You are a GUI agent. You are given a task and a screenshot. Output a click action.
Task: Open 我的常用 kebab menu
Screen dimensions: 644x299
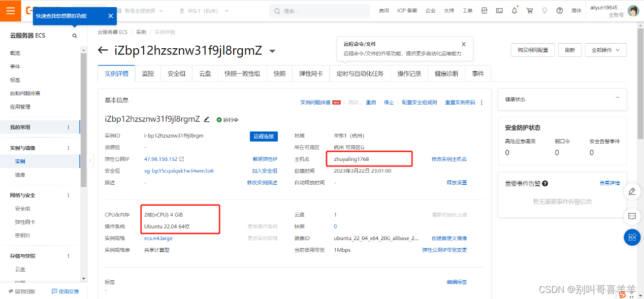(x=69, y=127)
